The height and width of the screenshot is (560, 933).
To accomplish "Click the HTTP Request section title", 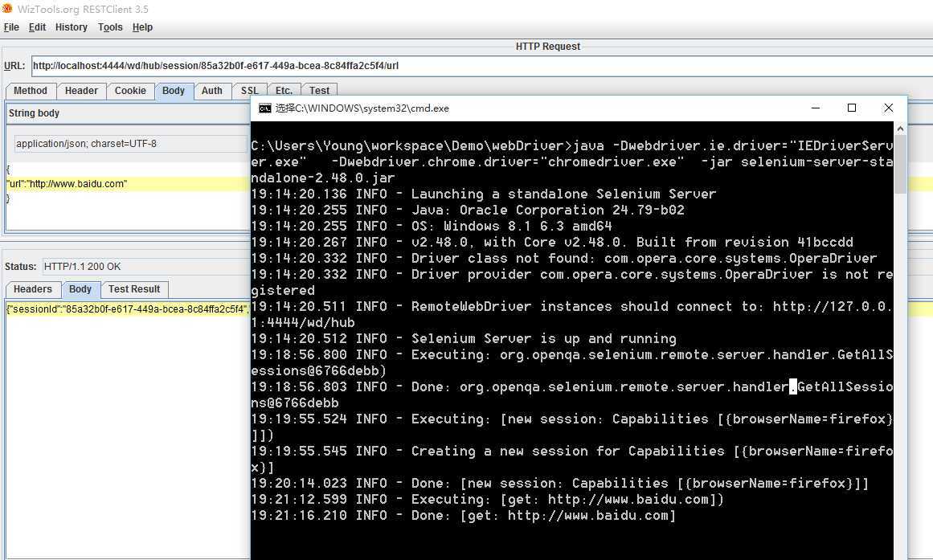I will [x=547, y=47].
